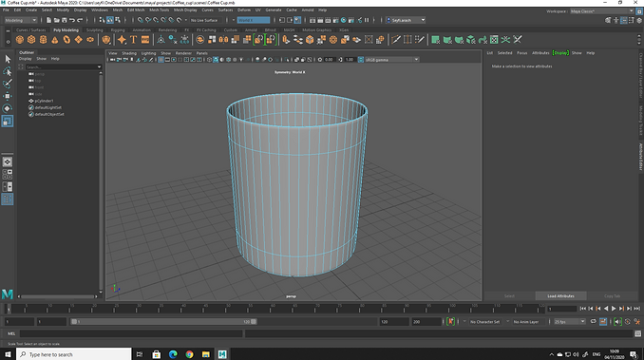The height and width of the screenshot is (360, 644).
Task: Toggle the Attribute Editor panel icon
Action: 624,20
